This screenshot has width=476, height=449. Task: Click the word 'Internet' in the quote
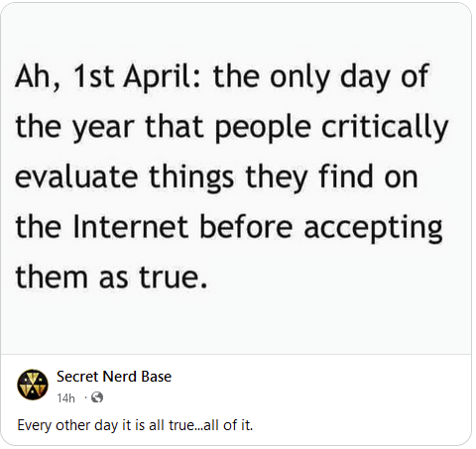click(x=131, y=226)
